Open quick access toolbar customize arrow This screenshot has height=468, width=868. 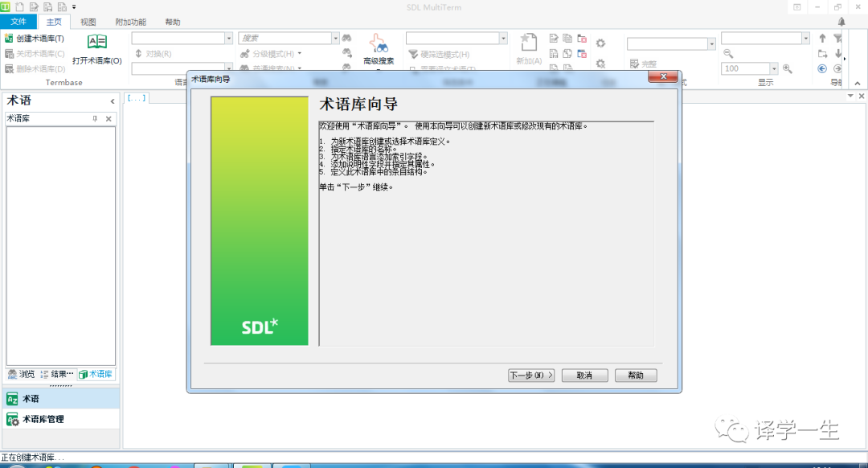coord(74,7)
